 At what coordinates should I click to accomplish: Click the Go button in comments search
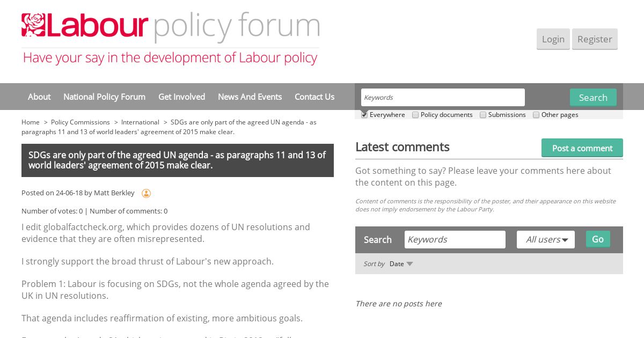[598, 239]
